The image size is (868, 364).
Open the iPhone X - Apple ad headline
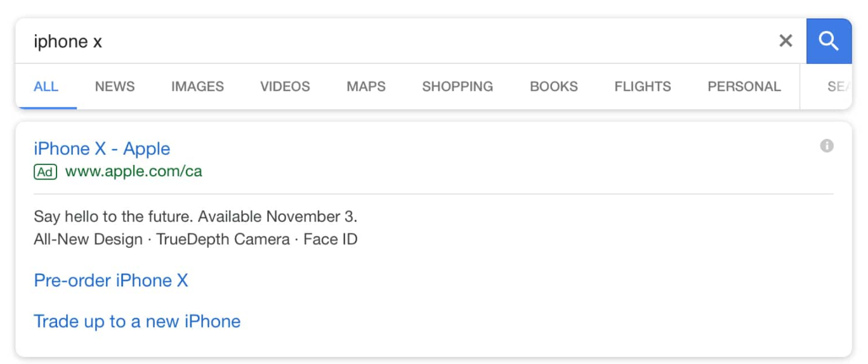102,148
